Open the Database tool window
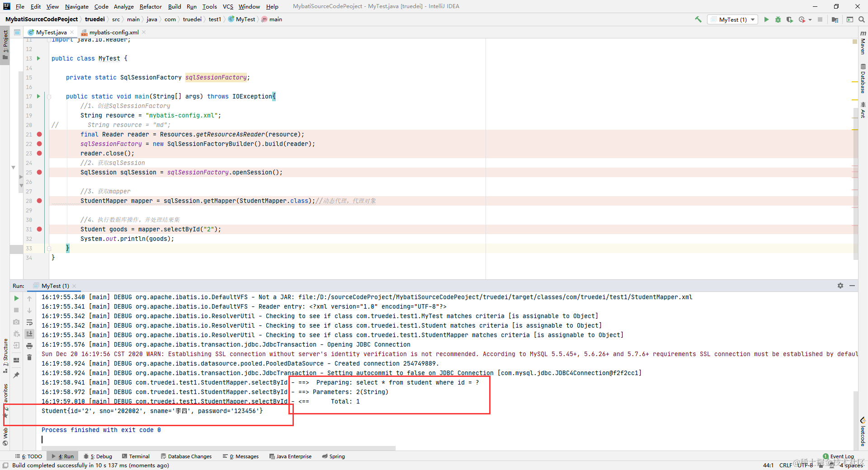This screenshot has width=868, height=470. tap(863, 78)
